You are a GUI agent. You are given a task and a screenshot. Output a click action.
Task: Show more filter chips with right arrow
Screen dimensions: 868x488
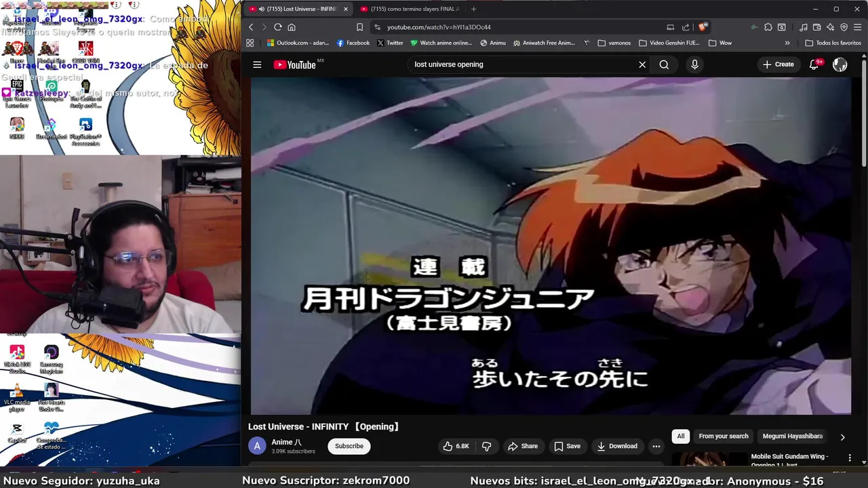pyautogui.click(x=842, y=437)
